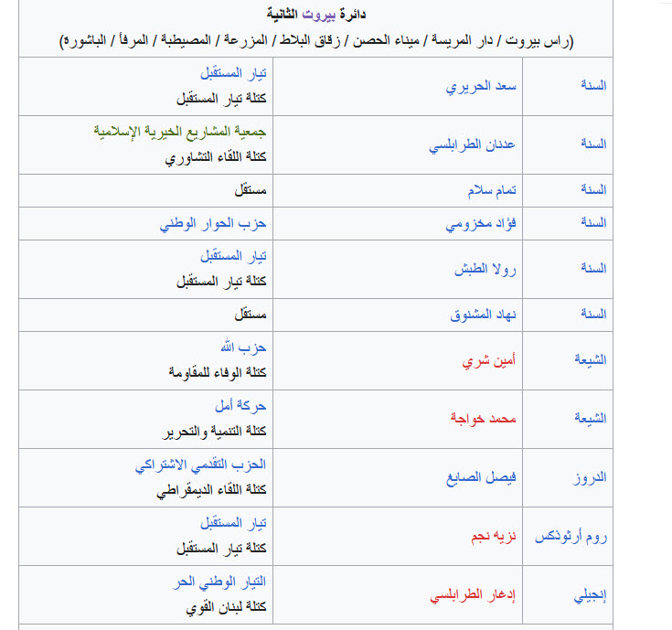This screenshot has height=630, width=672.
Task: Click الشيعة link in محمد خواجة row
Action: click(591, 418)
